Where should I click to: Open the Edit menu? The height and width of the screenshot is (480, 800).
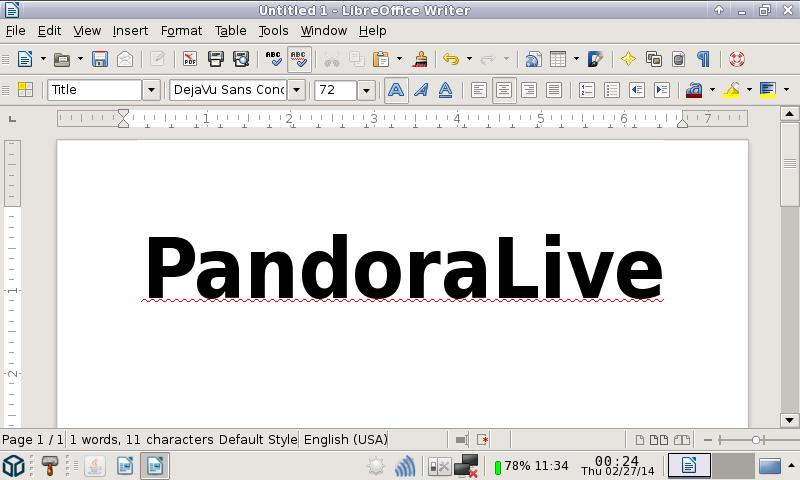(x=49, y=31)
